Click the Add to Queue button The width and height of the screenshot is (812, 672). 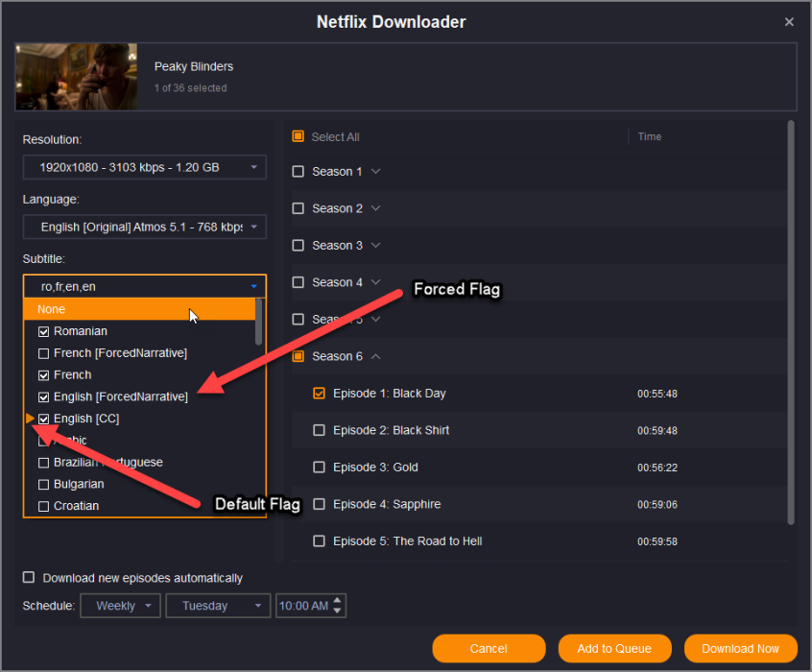(614, 649)
